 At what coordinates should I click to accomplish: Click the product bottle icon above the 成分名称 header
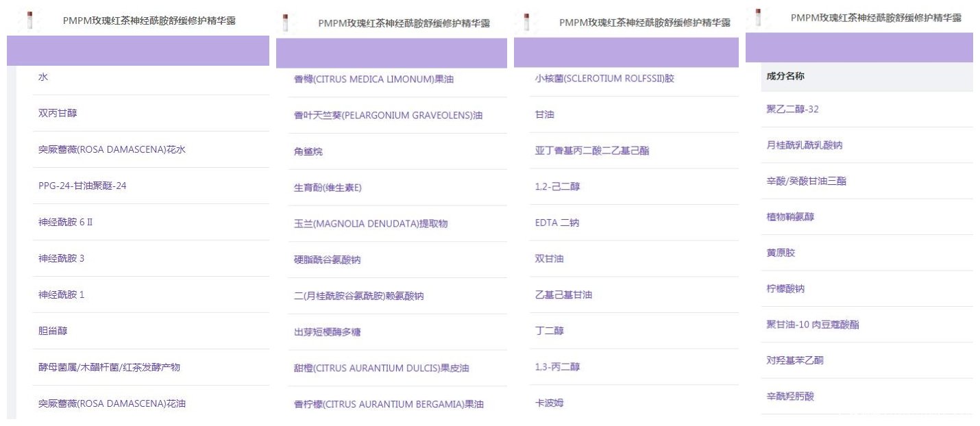coord(757,17)
